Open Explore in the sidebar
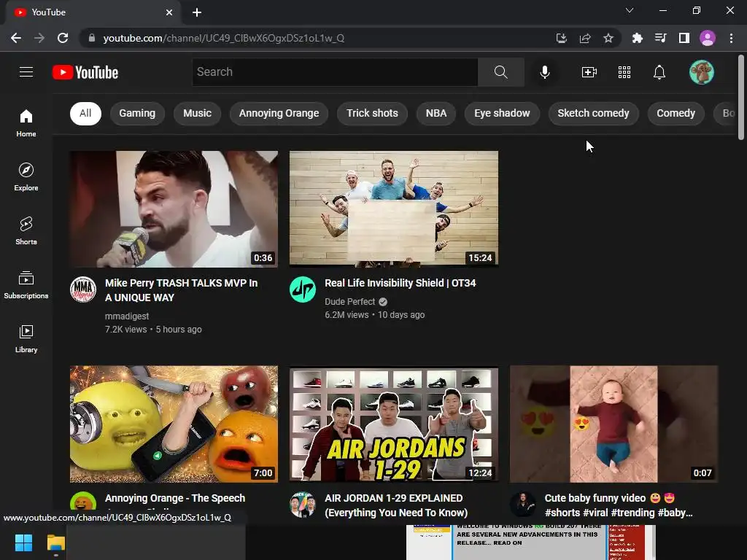The width and height of the screenshot is (747, 560). tap(26, 176)
